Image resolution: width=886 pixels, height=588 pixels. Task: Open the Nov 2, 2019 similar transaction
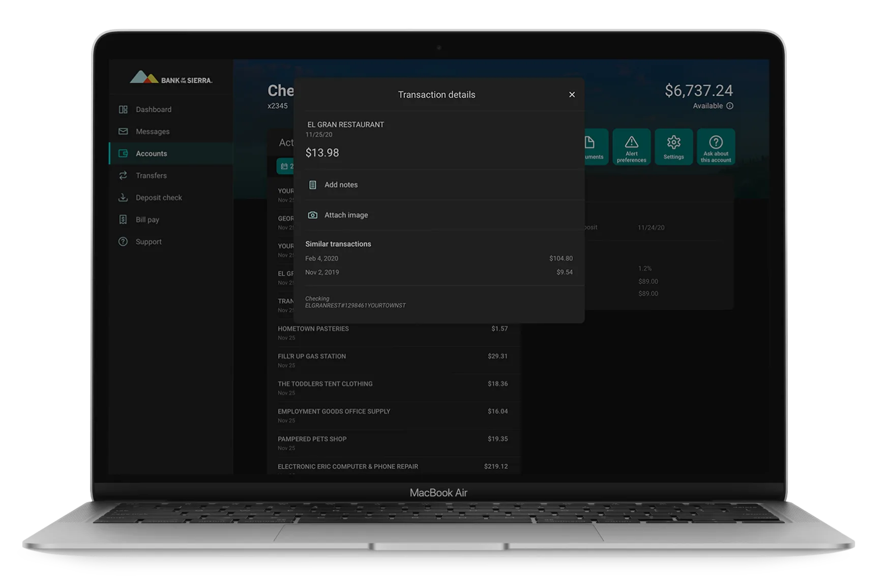(438, 272)
